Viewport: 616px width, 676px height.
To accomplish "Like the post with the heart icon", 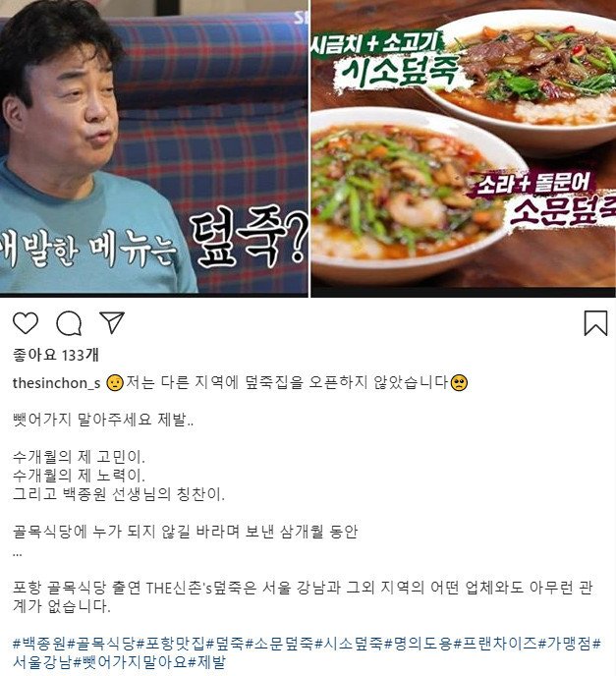I will coord(26,323).
